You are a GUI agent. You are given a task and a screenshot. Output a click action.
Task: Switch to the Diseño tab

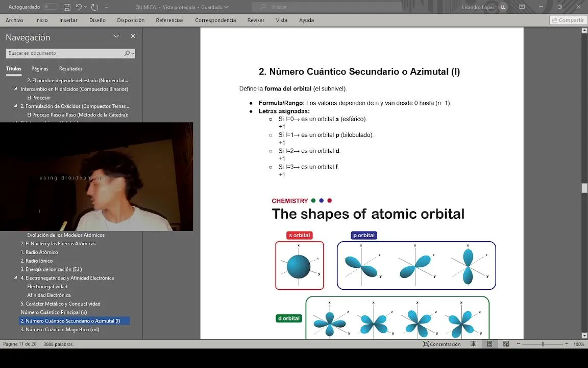[97, 20]
